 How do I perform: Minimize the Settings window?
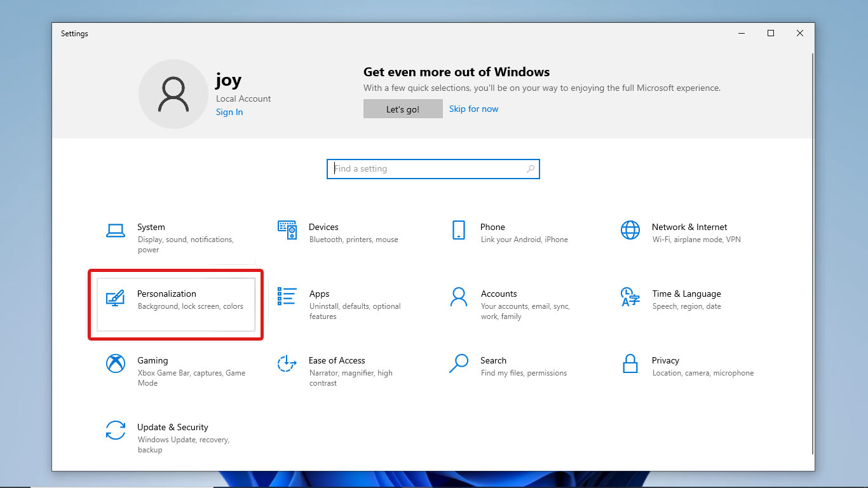click(742, 34)
